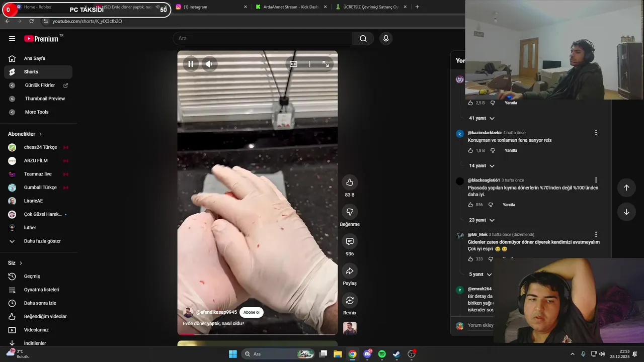Expand the Siz section chevron

[x=21, y=263]
